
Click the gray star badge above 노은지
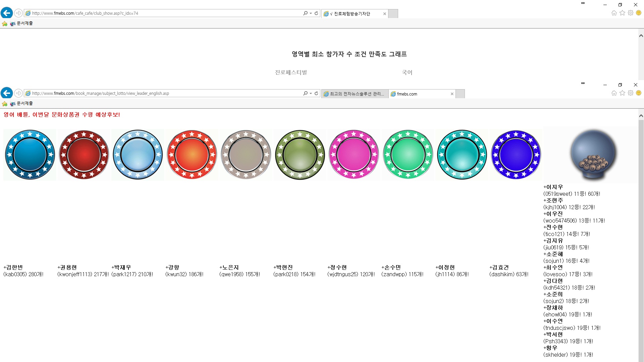click(246, 155)
